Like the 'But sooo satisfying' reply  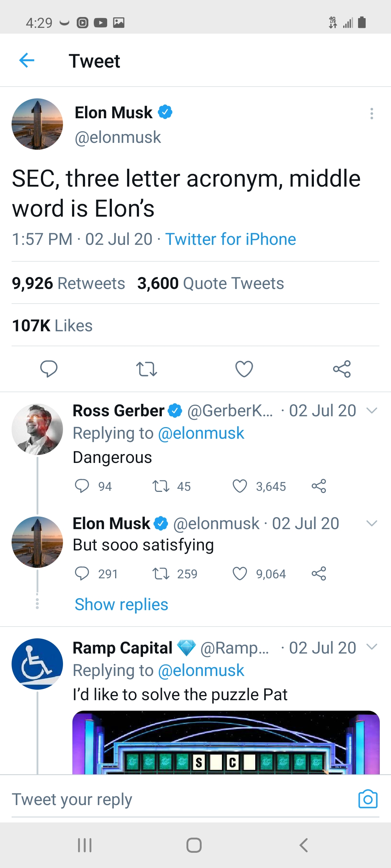pos(240,574)
